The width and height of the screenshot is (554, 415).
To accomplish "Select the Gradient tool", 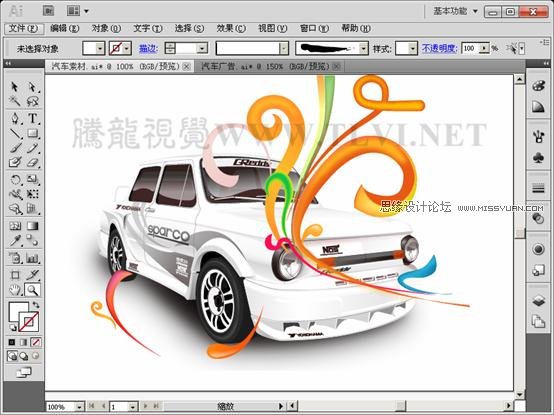I will pyautogui.click(x=32, y=226).
